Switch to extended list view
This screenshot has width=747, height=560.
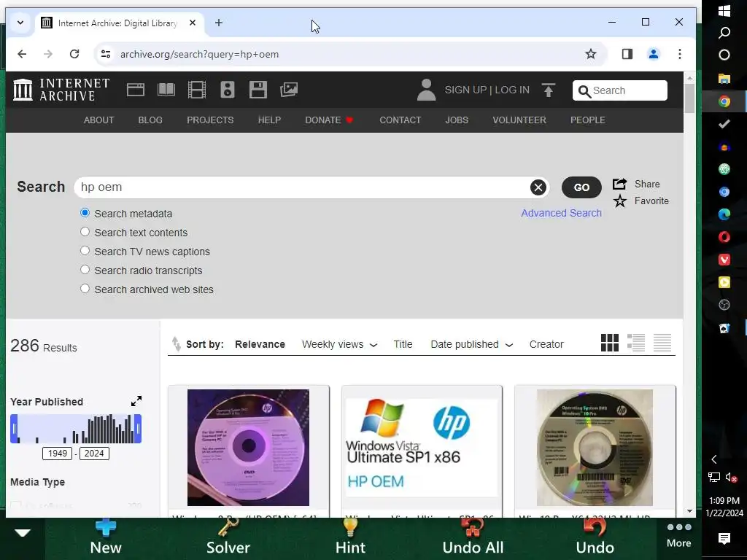[636, 343]
